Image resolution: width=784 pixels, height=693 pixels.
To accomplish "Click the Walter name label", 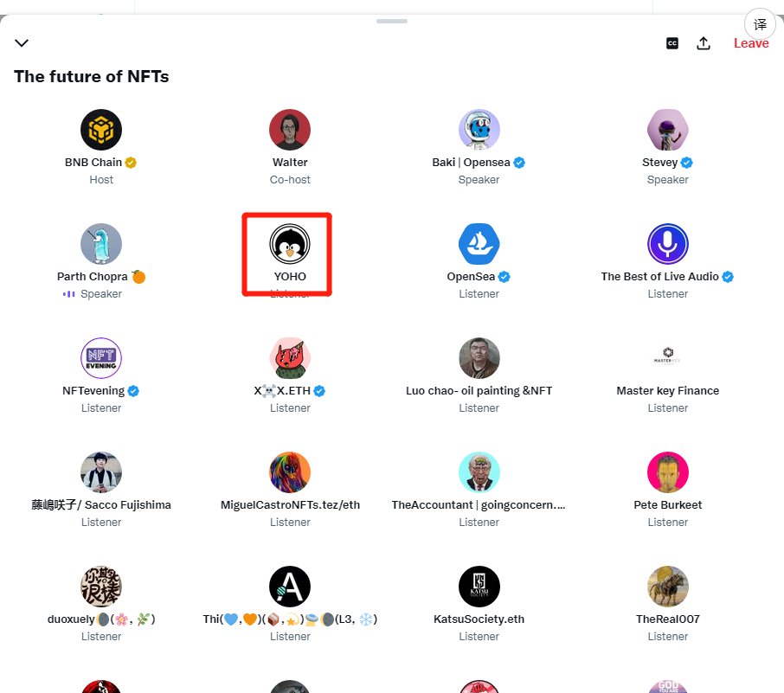I will (x=290, y=163).
